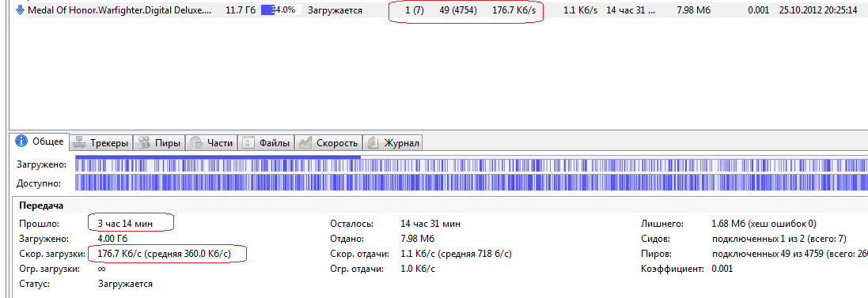Open the Файлы tab
The height and width of the screenshot is (298, 868).
click(267, 143)
